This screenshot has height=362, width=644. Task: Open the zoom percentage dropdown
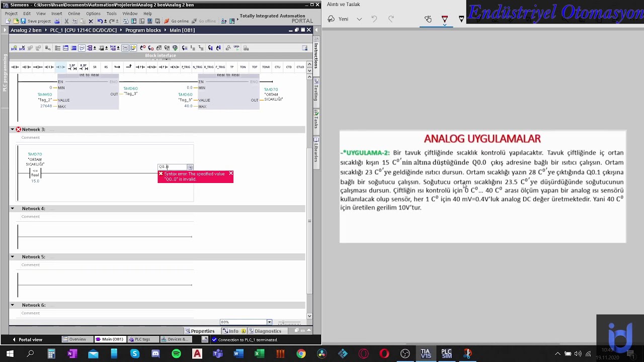[x=269, y=322]
